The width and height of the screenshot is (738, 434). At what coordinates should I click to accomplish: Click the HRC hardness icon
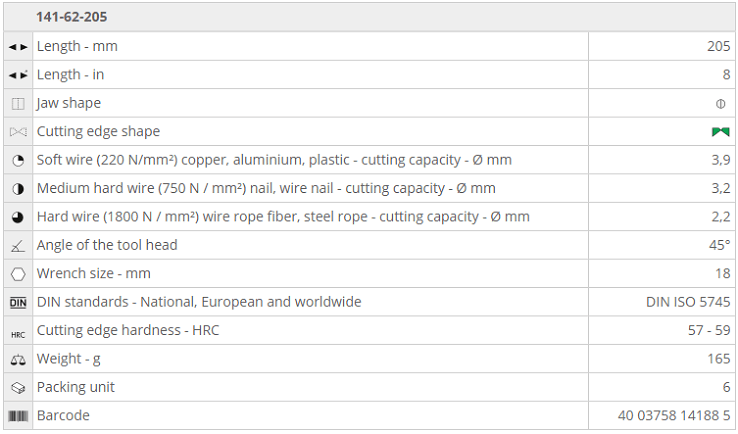(x=18, y=331)
